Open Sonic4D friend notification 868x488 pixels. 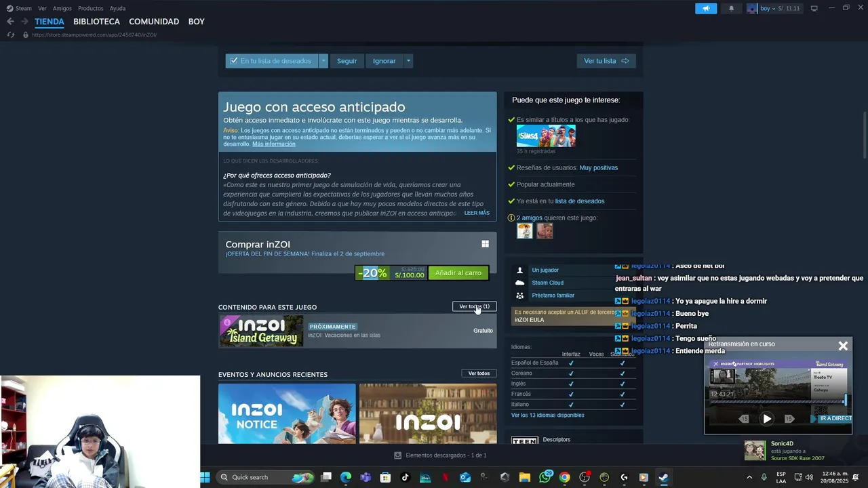click(785, 451)
